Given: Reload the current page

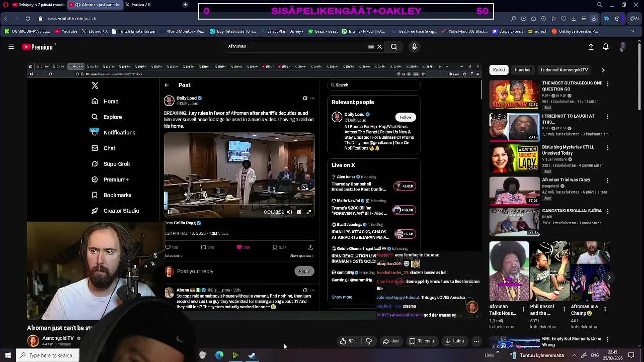Looking at the screenshot, I should coord(28,19).
